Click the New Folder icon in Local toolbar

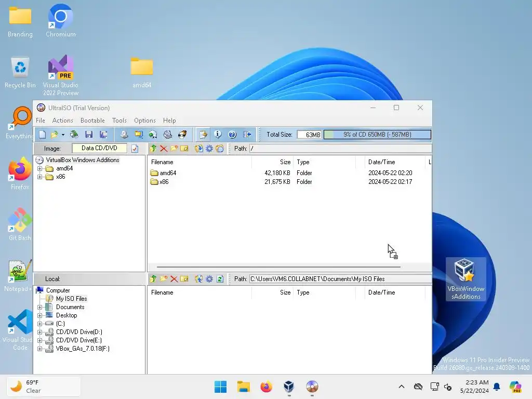164,279
